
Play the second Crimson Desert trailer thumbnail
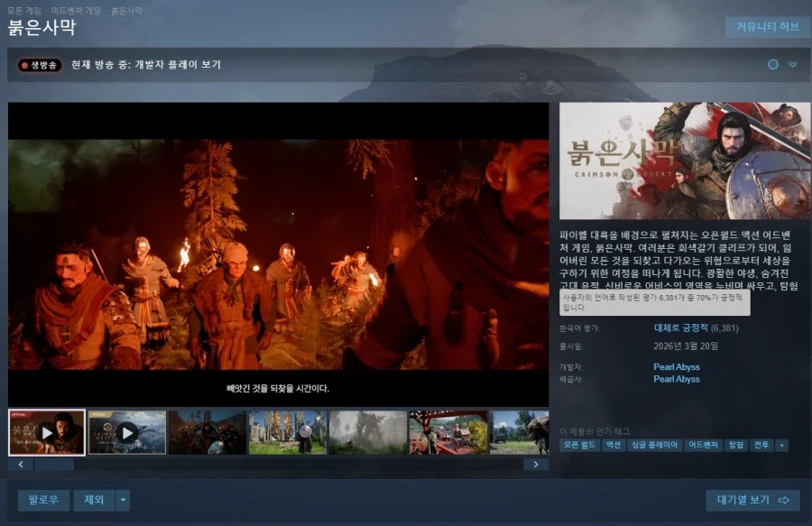[126, 432]
